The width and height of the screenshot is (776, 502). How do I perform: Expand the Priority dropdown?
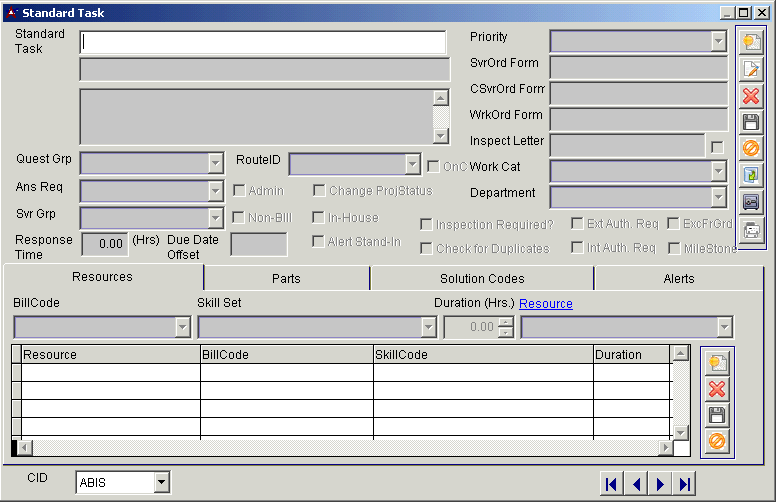point(718,41)
